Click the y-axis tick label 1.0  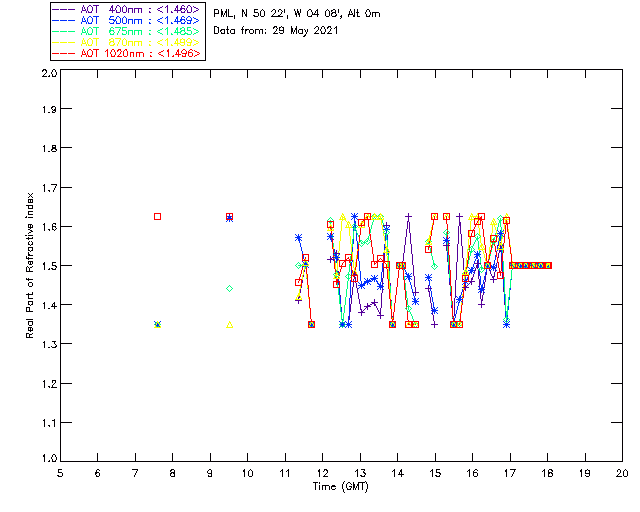pyautogui.click(x=49, y=458)
